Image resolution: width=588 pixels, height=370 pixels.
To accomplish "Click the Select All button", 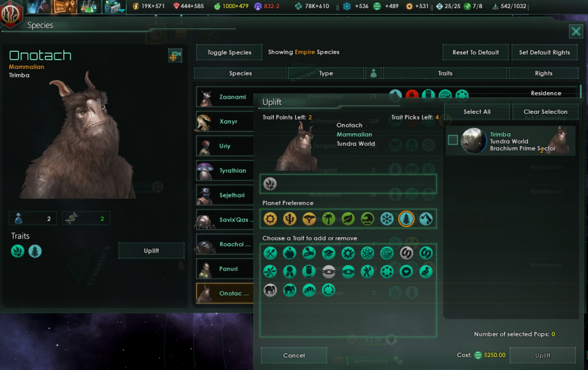I will click(x=477, y=112).
